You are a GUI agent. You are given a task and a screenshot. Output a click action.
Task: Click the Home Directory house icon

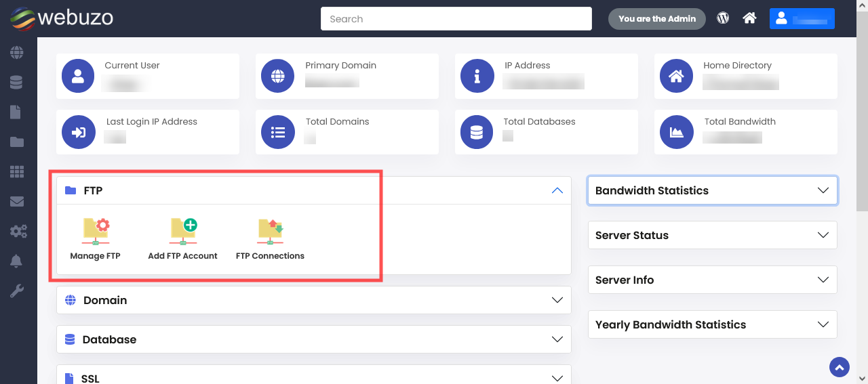[x=676, y=76]
